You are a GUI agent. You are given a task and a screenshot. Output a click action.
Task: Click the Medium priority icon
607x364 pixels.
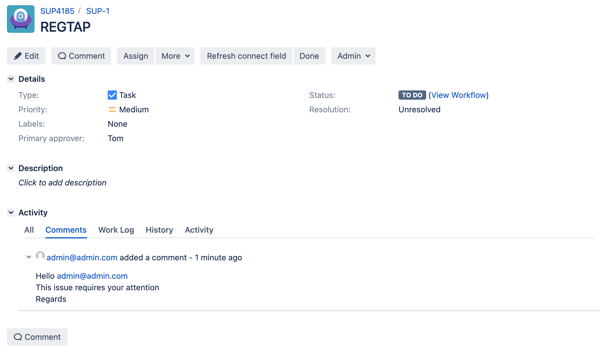tap(112, 109)
